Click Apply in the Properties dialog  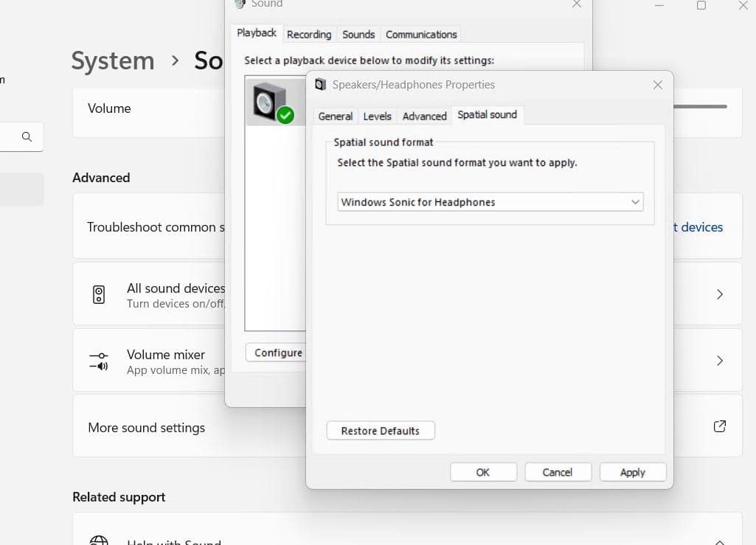(632, 473)
